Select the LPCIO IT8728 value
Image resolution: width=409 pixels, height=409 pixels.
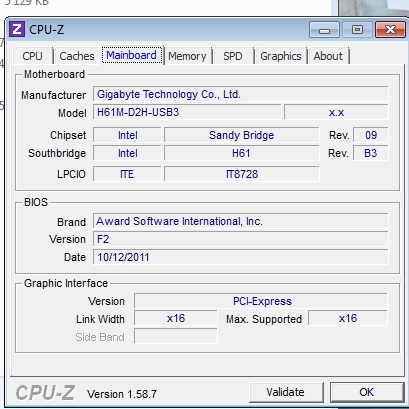coord(241,174)
